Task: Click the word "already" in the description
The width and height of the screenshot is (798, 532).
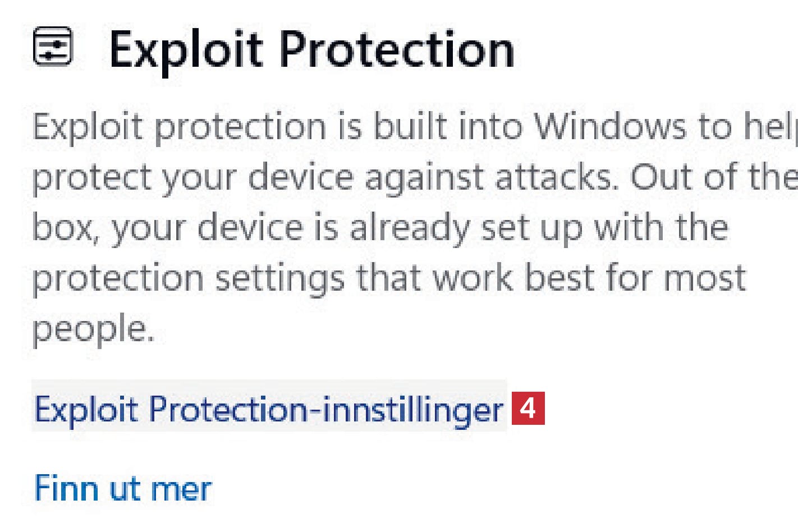Action: pos(409,228)
